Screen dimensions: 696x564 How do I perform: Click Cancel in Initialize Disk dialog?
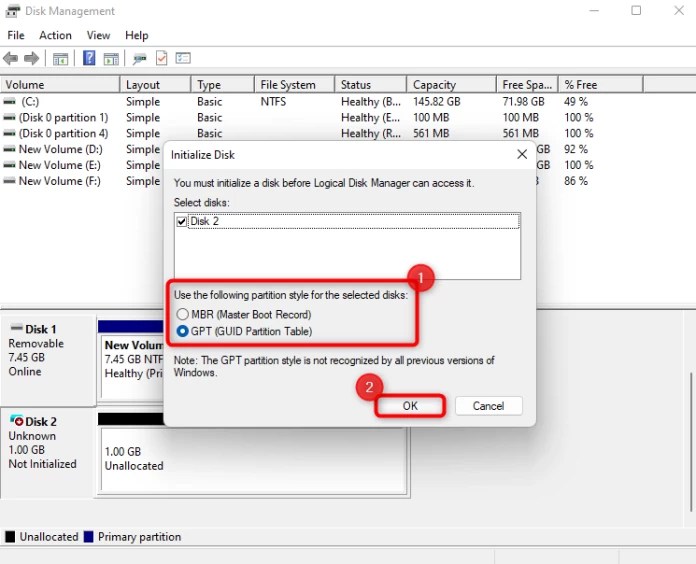point(488,406)
